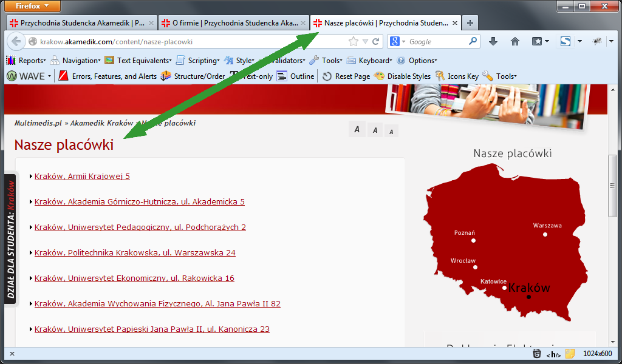Click Reset Page in the WAVE toolbar

346,76
